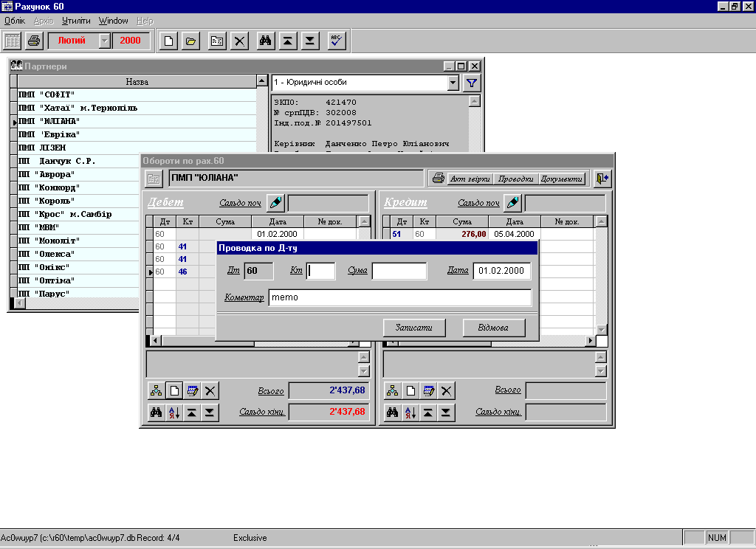This screenshot has width=756, height=549.
Task: Click the printer icon in main toolbar
Action: [34, 41]
